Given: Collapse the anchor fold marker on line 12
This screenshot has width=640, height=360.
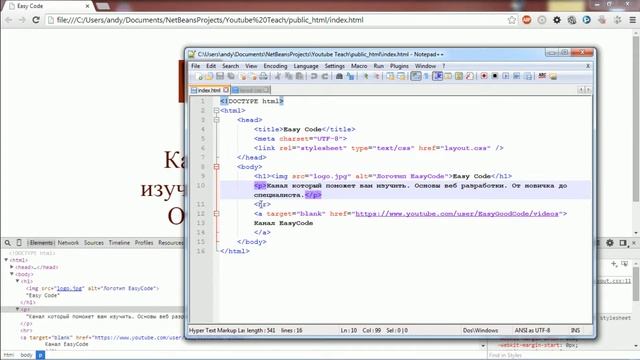Looking at the screenshot, I should coord(216,214).
